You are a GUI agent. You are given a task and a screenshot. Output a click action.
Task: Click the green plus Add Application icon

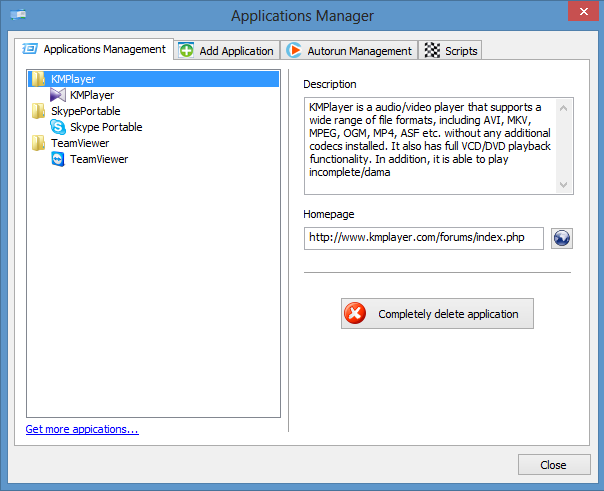click(x=187, y=50)
